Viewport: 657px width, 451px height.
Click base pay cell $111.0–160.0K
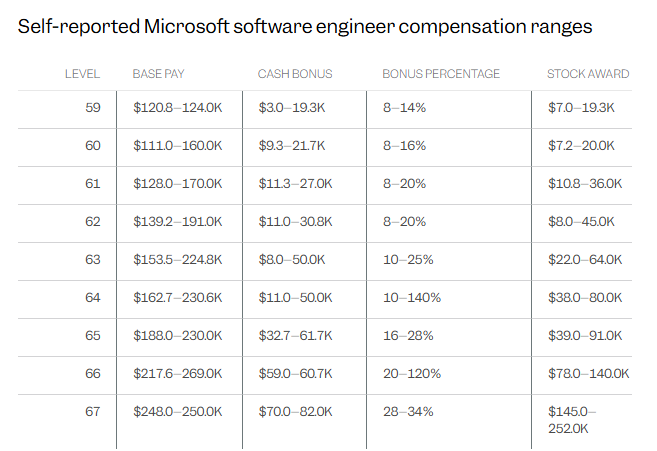pos(178,146)
